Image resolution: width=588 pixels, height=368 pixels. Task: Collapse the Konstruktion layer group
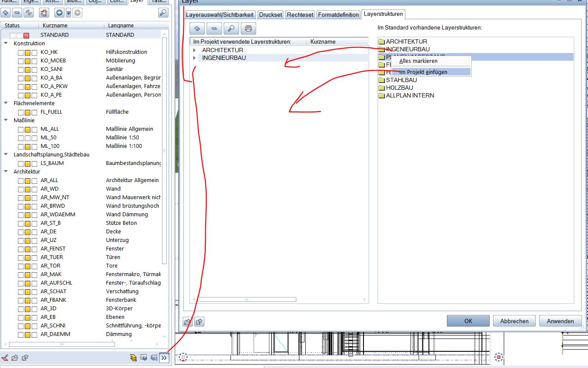tap(6, 43)
